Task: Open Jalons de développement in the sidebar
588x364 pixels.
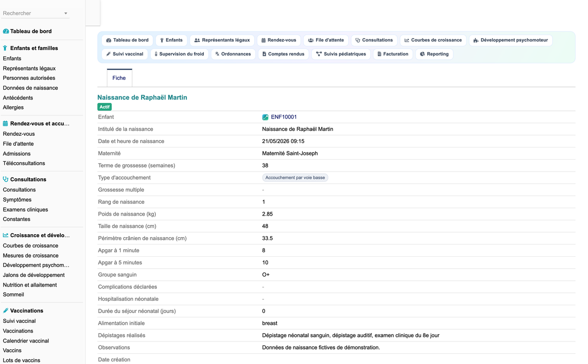Action: pyautogui.click(x=34, y=275)
